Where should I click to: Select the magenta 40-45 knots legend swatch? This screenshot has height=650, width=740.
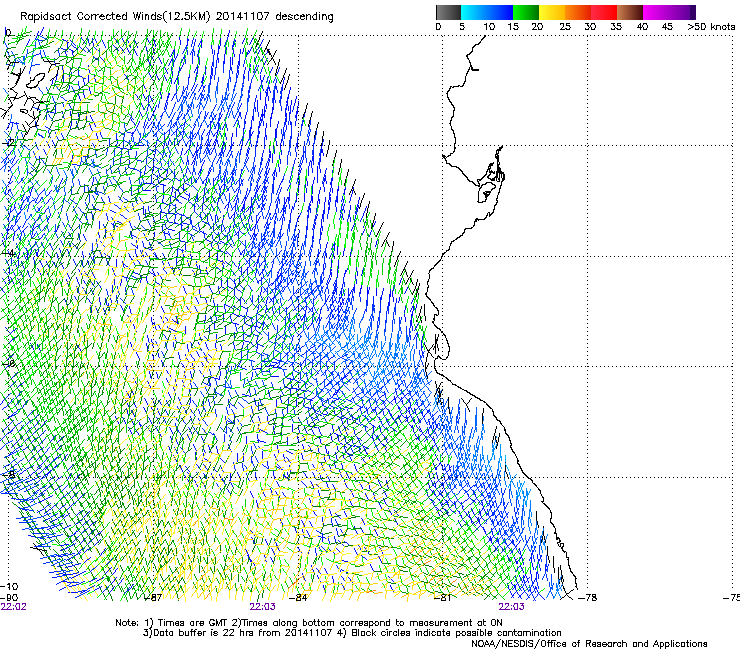[656, 12]
